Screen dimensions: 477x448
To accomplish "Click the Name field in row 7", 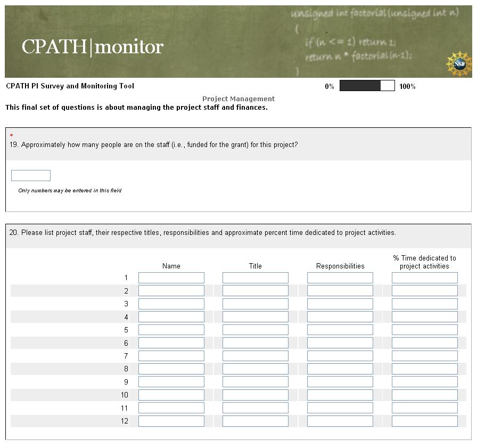I will 171,356.
